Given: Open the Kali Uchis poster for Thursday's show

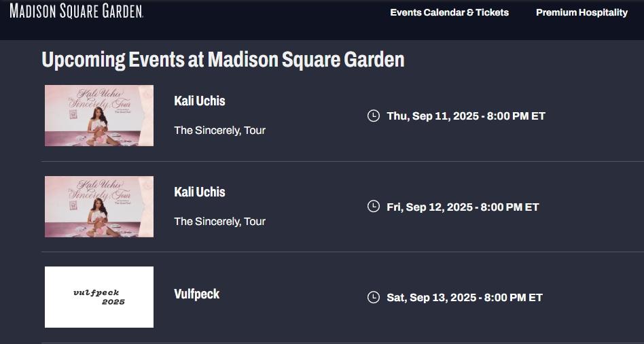Looking at the screenshot, I should [99, 116].
